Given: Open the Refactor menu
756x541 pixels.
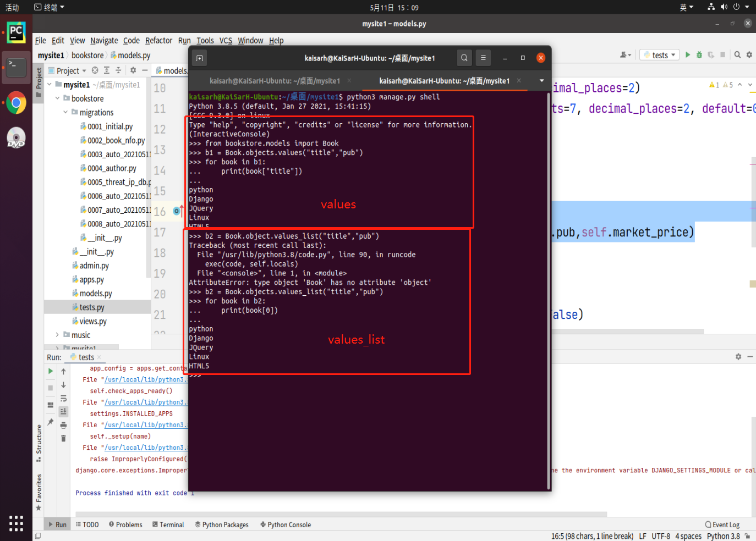Looking at the screenshot, I should tap(158, 41).
